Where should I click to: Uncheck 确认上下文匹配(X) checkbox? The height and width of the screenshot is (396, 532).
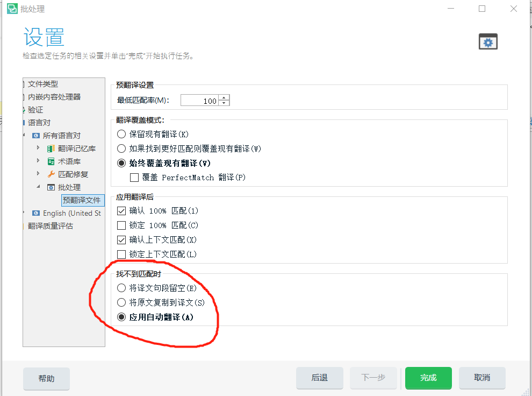[121, 240]
